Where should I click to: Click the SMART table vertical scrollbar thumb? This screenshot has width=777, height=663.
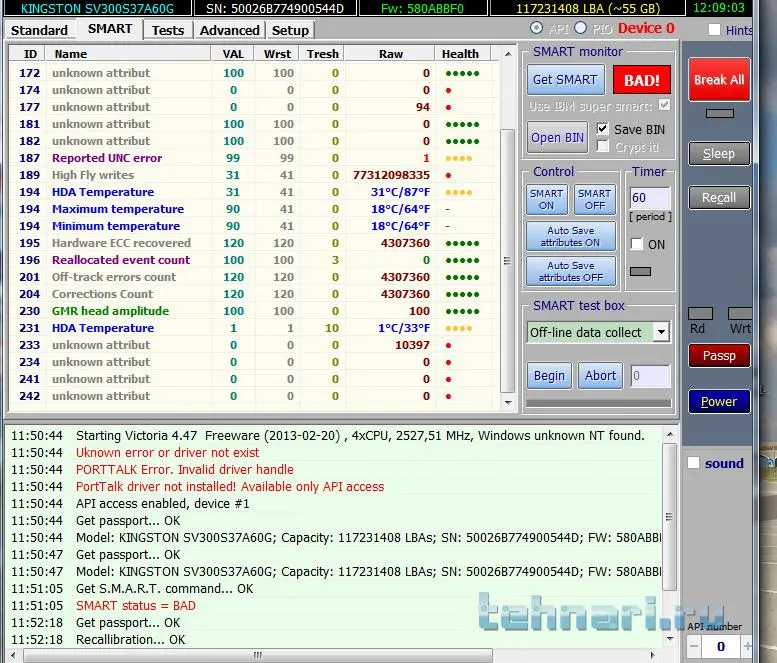coord(507,261)
